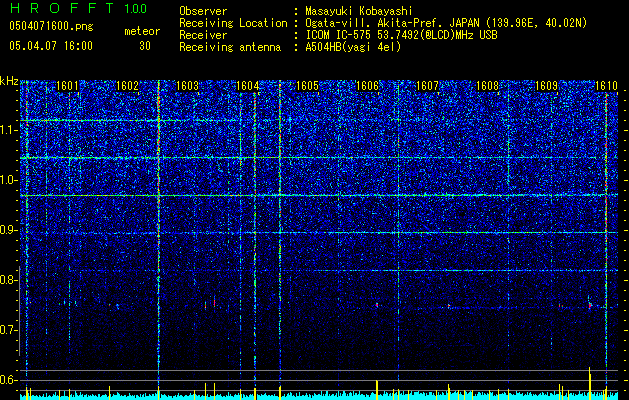Image resolution: width=629 pixels, height=400 pixels.
Task: Click the 1601 time marker
Action: 67,86
